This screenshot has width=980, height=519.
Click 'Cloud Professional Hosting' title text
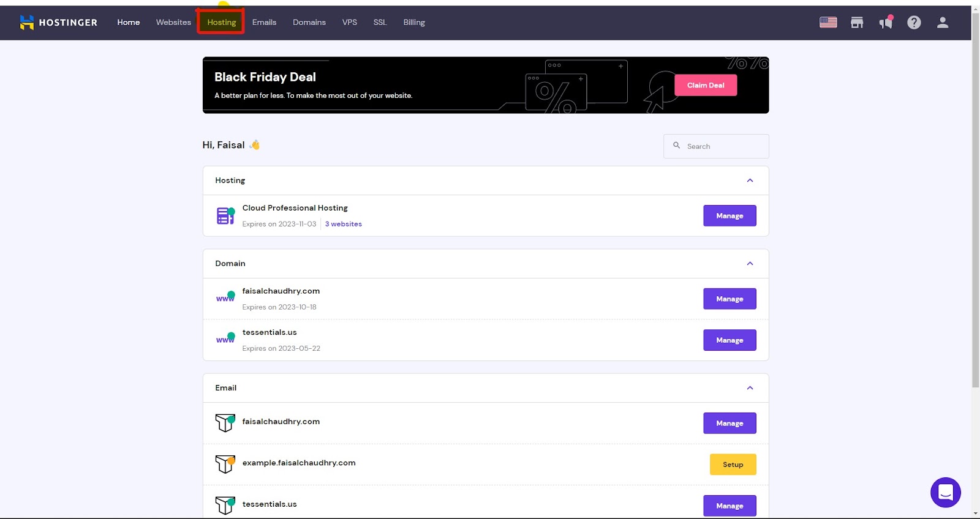pyautogui.click(x=295, y=208)
